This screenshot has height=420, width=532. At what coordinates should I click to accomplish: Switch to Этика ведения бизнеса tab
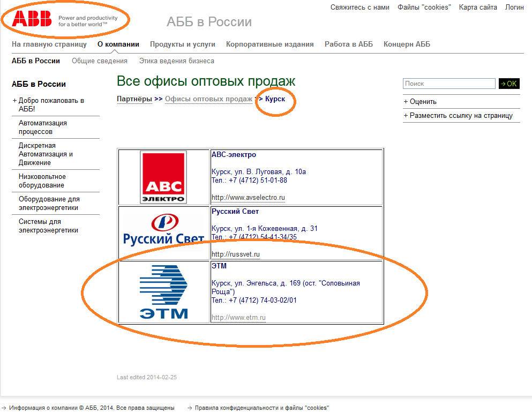point(176,61)
